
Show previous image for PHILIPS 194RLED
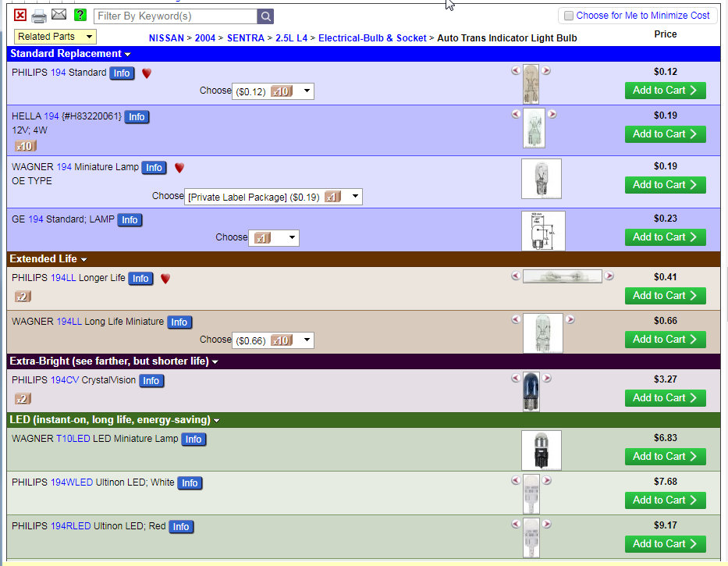[x=516, y=524]
